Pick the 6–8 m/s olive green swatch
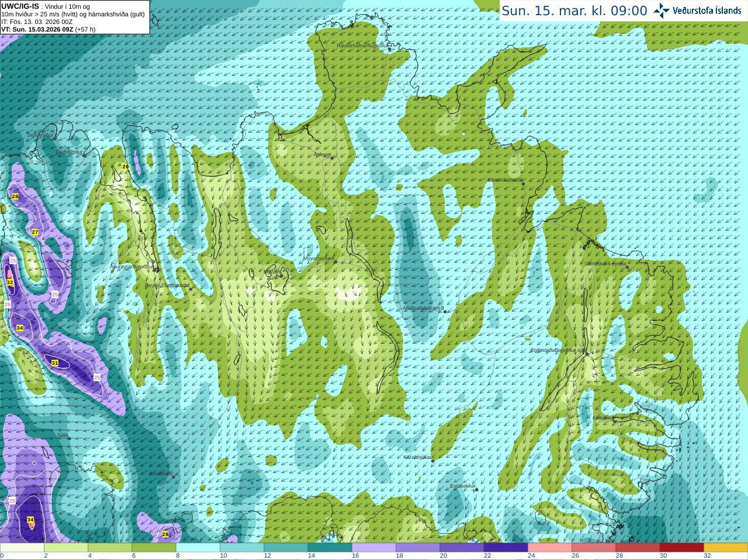 (154, 548)
